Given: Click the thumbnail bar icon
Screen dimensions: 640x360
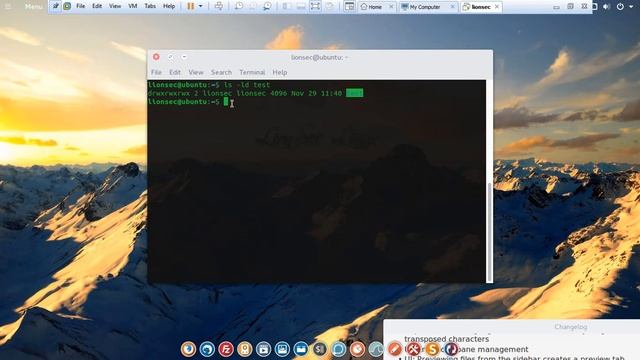Looking at the screenshot, I should click(x=301, y=6).
